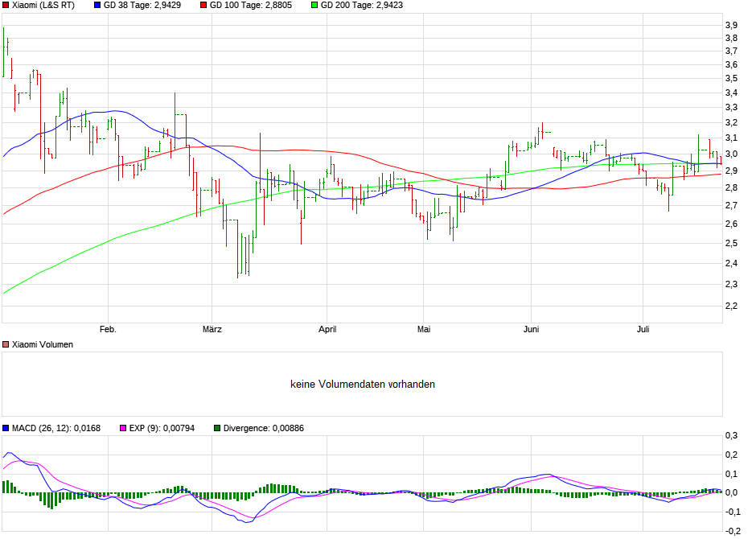Select the 'GD 38 Tage: 2,9429' legend label
756x539 pixels.
click(x=142, y=5)
